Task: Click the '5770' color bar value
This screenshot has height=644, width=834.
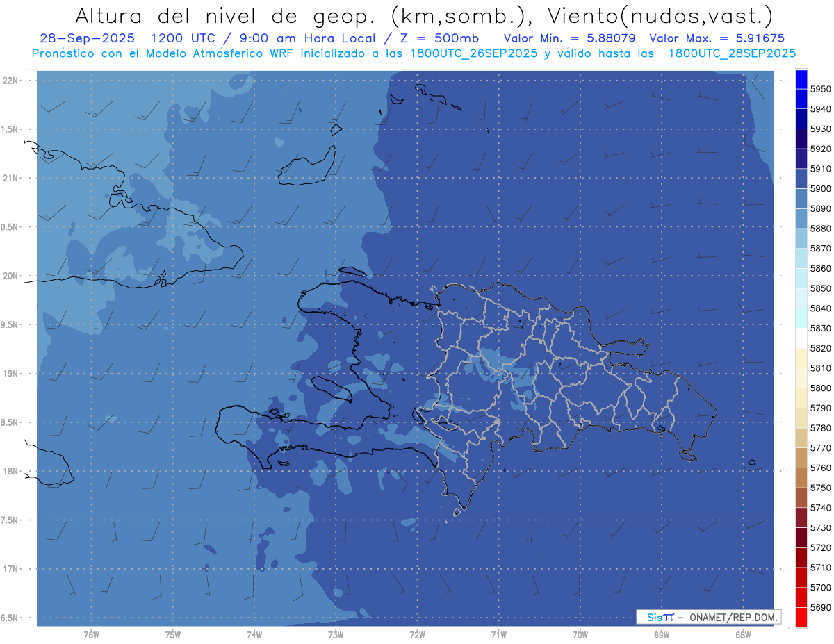Action: [x=821, y=448]
